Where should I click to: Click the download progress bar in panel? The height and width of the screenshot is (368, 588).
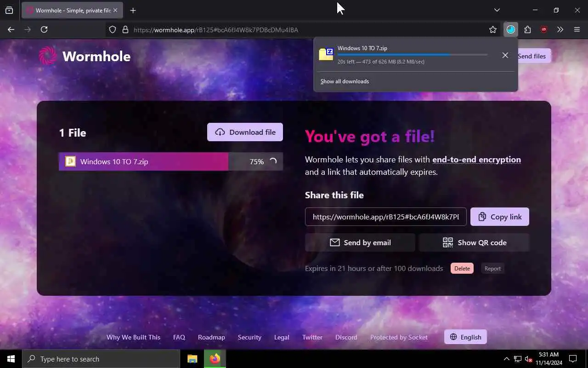(x=413, y=55)
